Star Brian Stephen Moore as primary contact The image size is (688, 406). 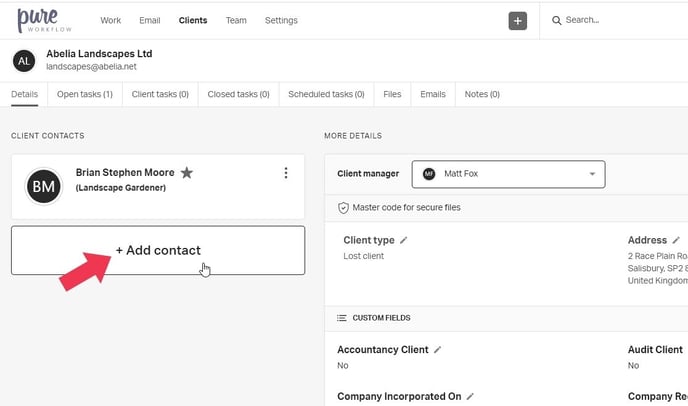tap(187, 173)
